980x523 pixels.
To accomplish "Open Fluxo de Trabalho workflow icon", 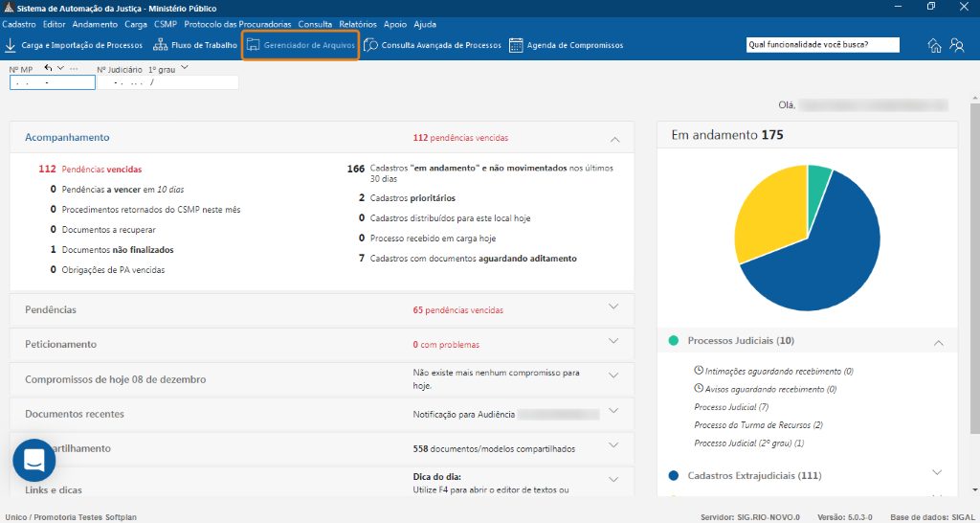I will click(x=161, y=45).
